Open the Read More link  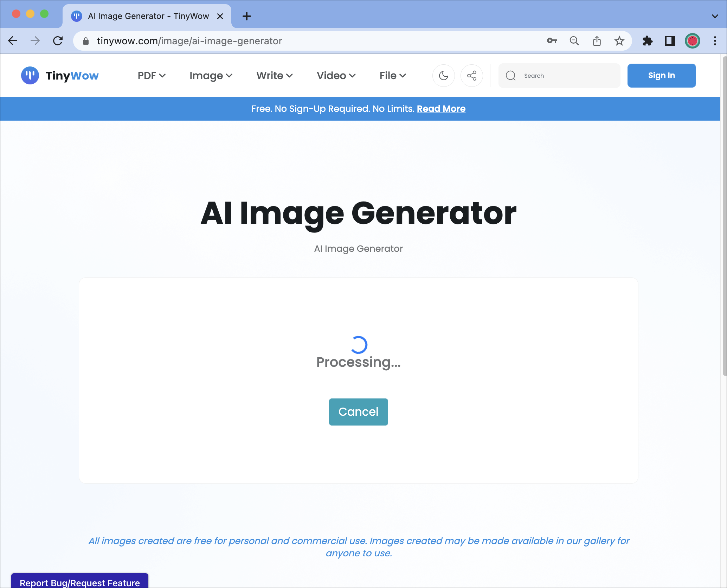point(441,109)
